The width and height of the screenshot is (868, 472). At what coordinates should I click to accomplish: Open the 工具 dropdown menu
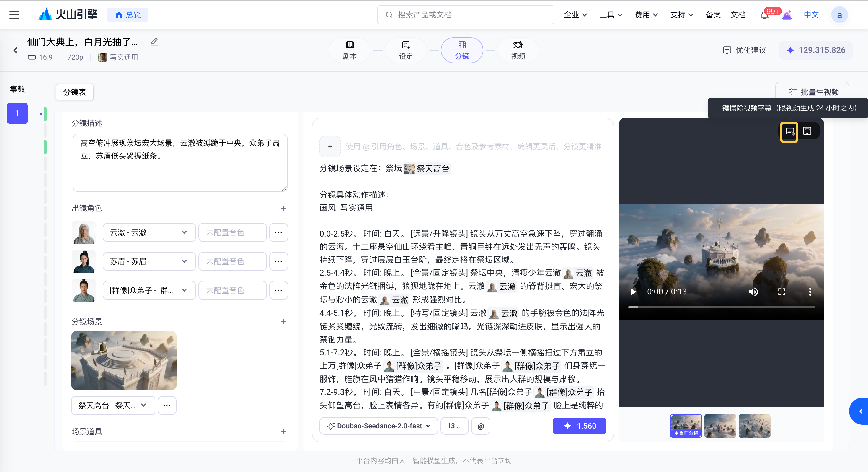point(611,15)
